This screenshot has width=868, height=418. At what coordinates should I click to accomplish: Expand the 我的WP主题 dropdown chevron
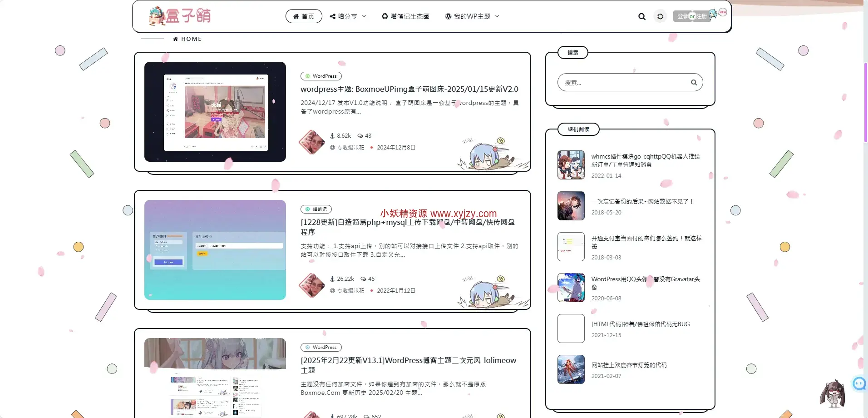pyautogui.click(x=497, y=16)
